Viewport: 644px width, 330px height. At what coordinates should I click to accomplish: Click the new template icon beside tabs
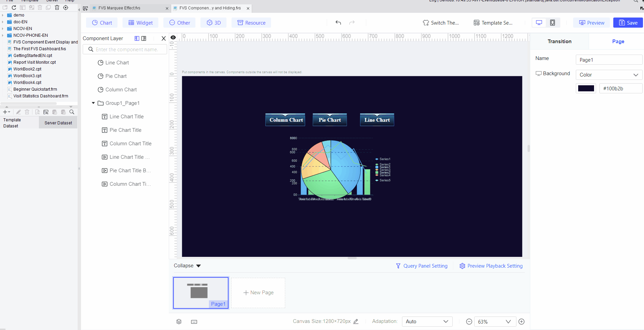pos(85,8)
